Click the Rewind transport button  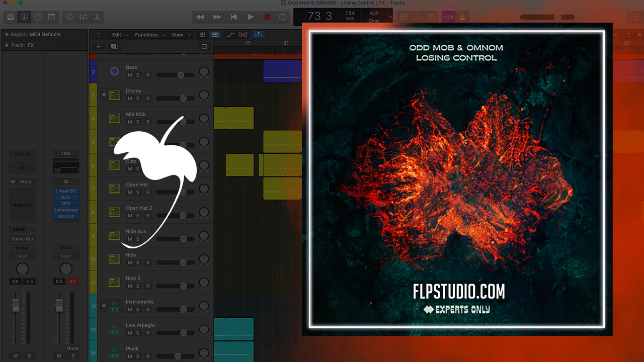click(200, 17)
